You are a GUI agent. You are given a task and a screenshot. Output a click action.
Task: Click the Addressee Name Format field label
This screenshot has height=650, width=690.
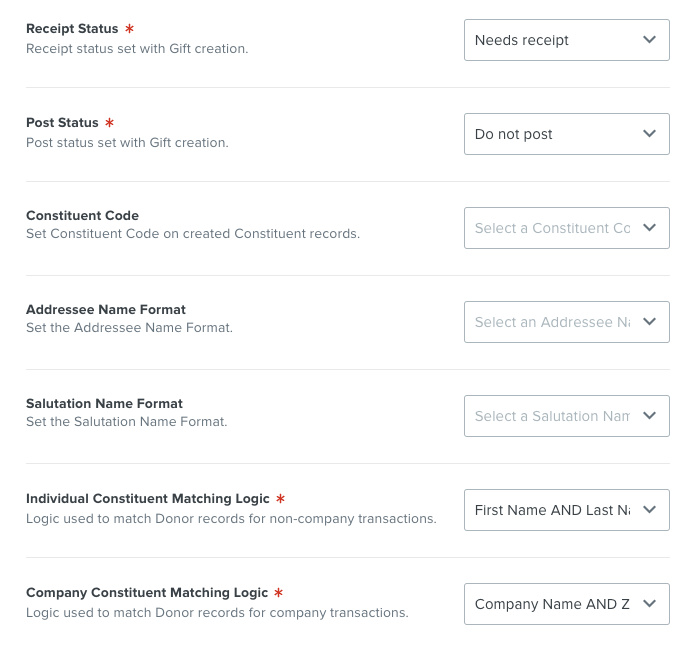point(106,309)
